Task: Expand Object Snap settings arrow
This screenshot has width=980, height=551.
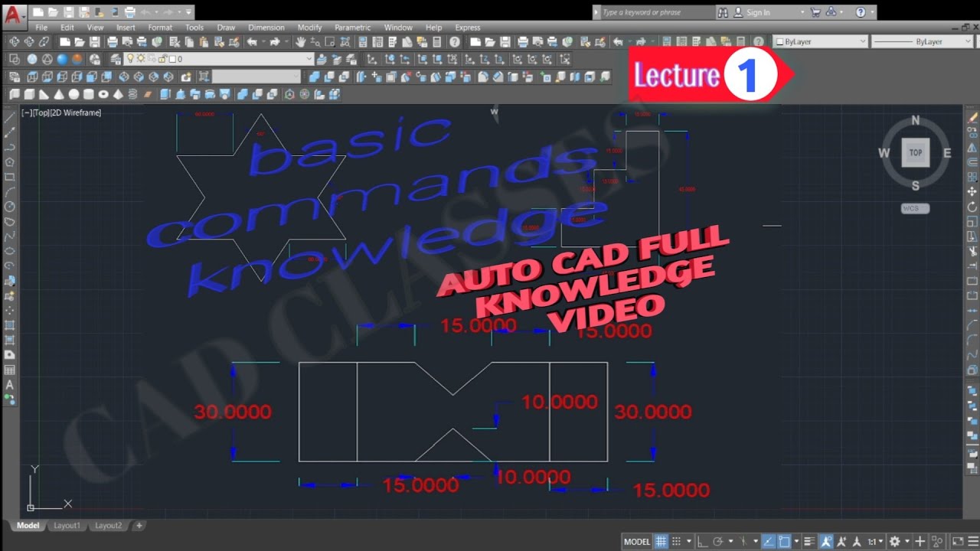Action: [796, 542]
